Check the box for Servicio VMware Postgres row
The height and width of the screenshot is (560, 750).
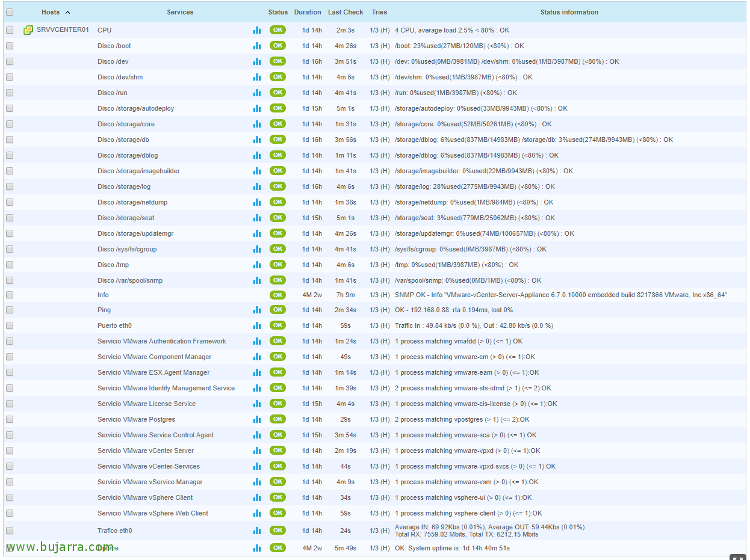(x=10, y=419)
